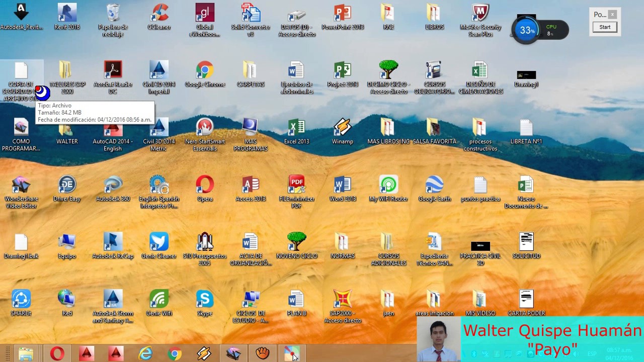Open FILEminimizer PDF shortcut
The image size is (644, 362).
(297, 192)
